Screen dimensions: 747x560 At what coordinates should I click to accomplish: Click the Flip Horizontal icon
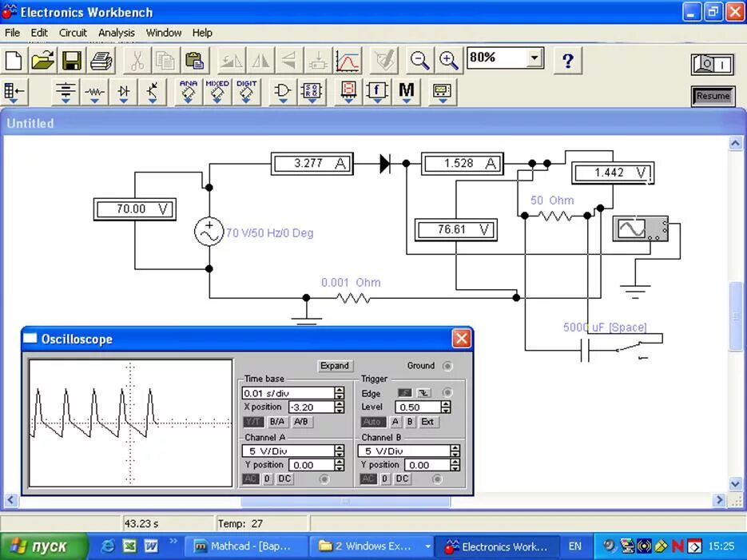tap(260, 60)
